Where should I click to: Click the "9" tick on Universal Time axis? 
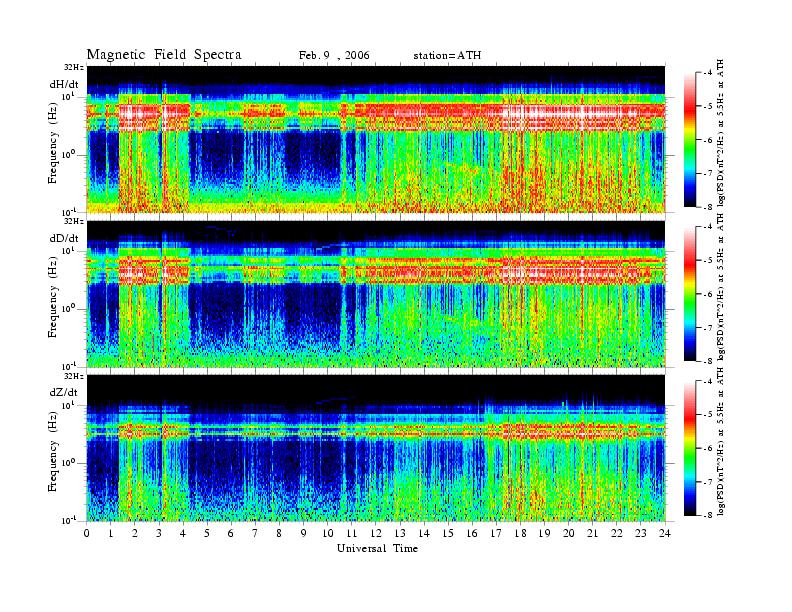point(304,533)
